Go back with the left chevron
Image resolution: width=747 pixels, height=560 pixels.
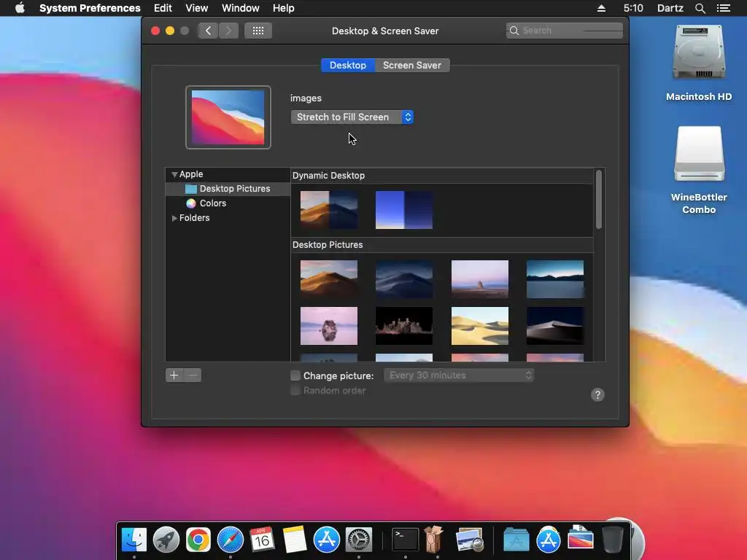coord(208,31)
